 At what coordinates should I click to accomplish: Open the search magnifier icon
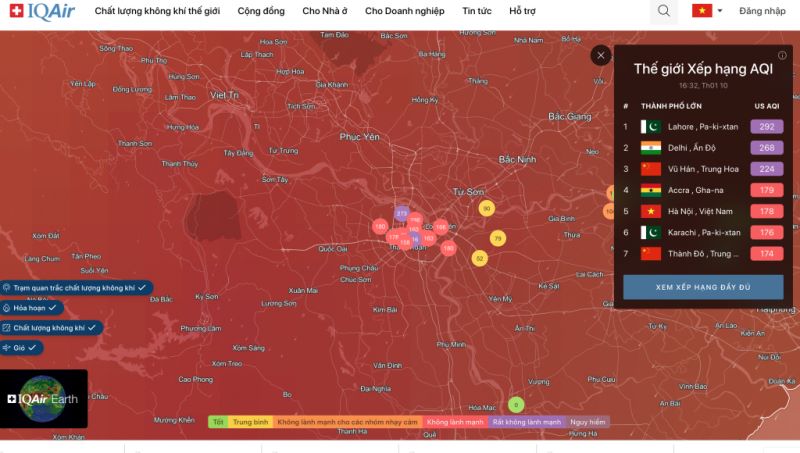coord(663,11)
